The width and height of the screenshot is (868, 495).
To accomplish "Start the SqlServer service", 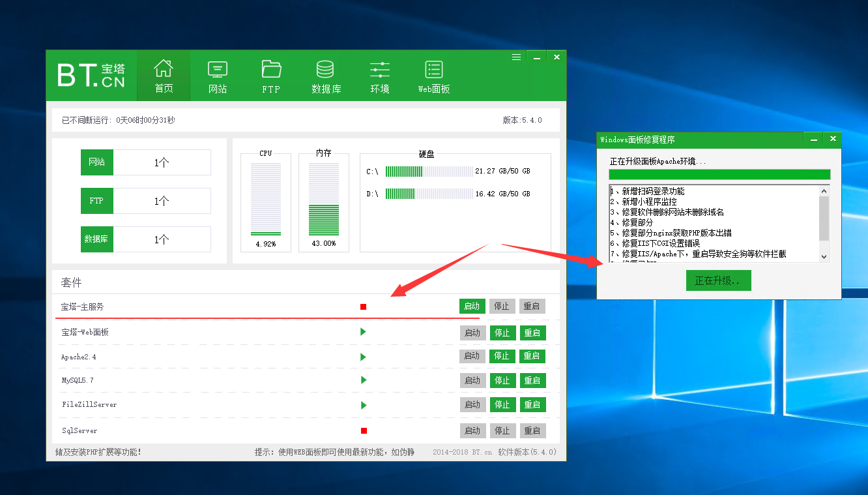I will click(x=472, y=430).
